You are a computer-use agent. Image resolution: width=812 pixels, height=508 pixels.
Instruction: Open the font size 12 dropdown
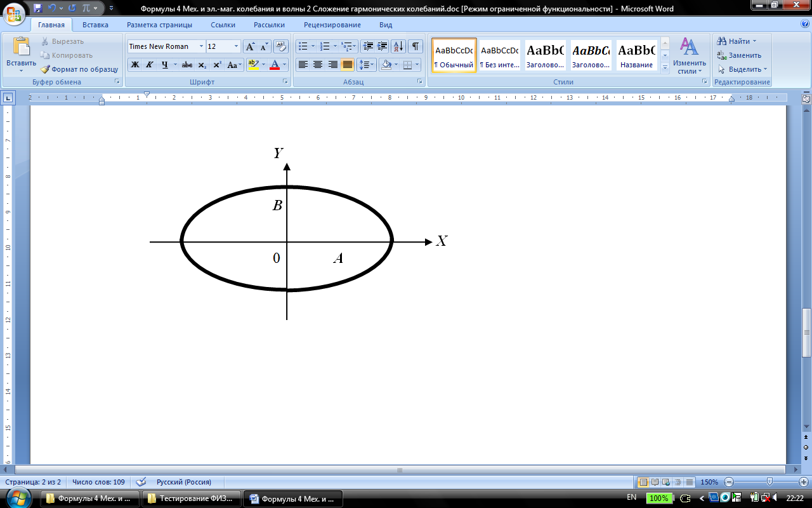coord(237,46)
